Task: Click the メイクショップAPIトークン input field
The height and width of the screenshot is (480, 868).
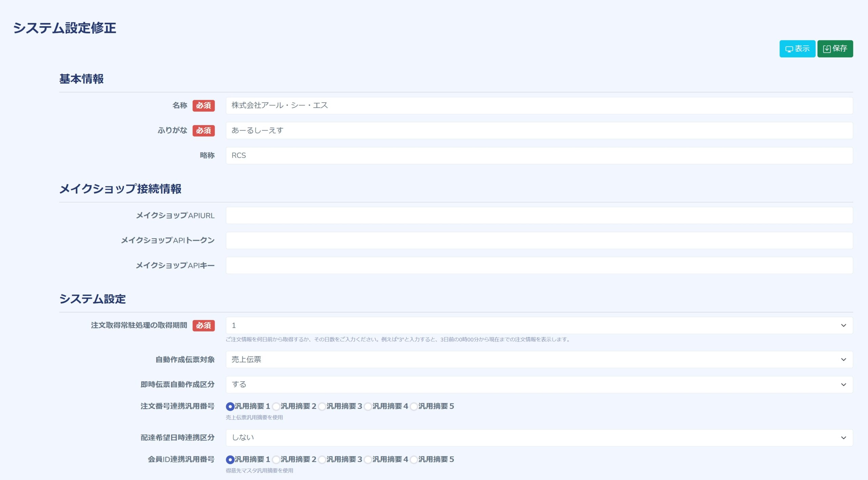Action: pyautogui.click(x=539, y=240)
